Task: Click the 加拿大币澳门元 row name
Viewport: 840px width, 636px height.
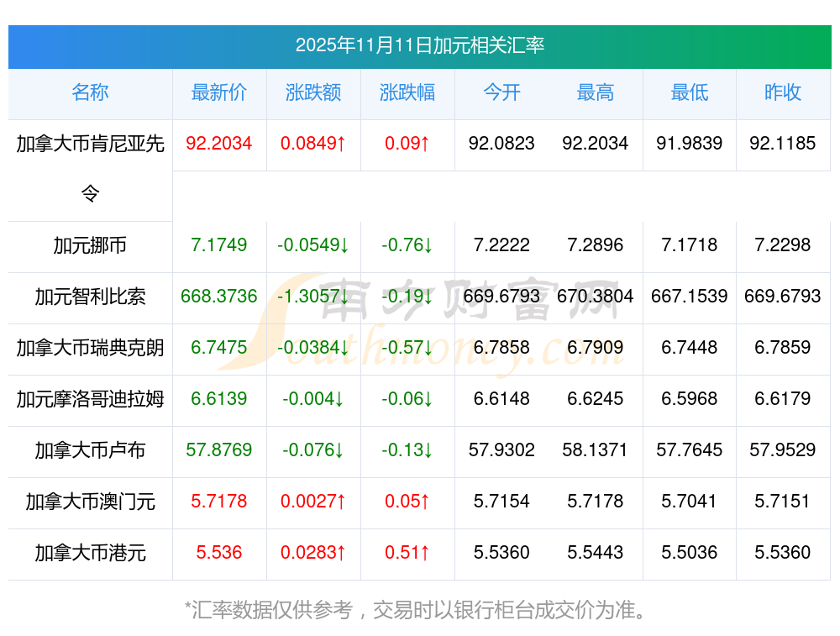Action: (x=90, y=502)
